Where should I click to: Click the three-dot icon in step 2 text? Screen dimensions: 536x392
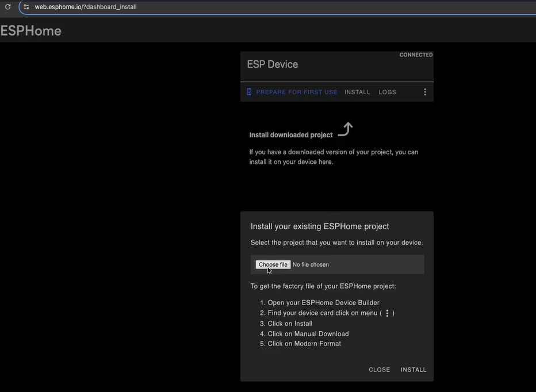(x=387, y=313)
